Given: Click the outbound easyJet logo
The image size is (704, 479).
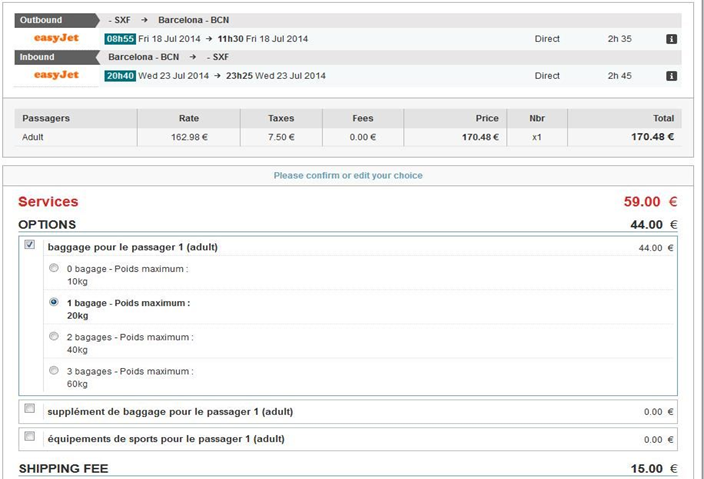Looking at the screenshot, I should pos(56,38).
